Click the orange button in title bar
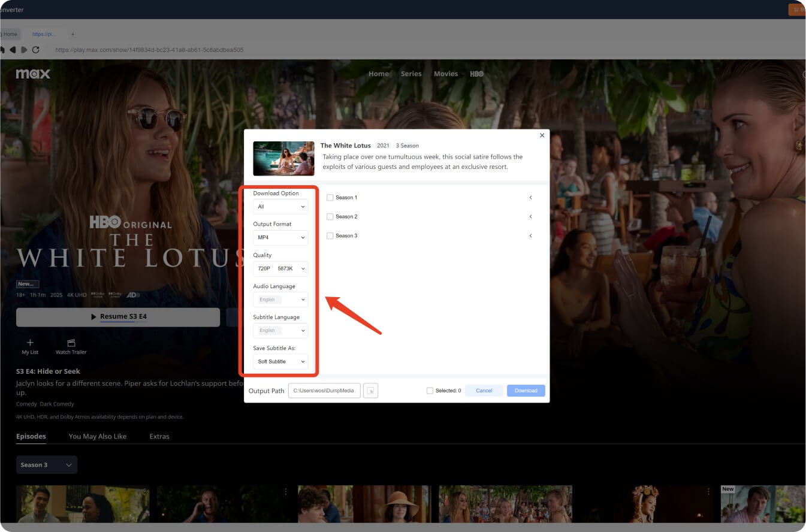The height and width of the screenshot is (532, 806). (797, 10)
